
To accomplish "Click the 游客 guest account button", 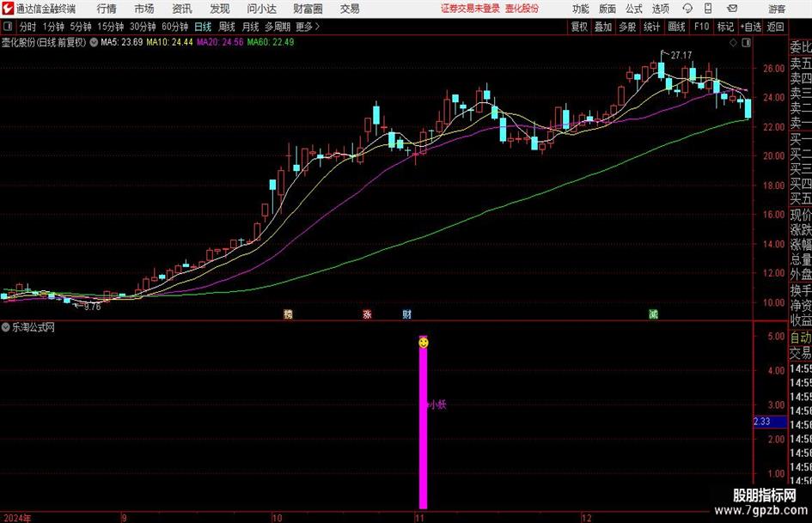I will [x=777, y=9].
